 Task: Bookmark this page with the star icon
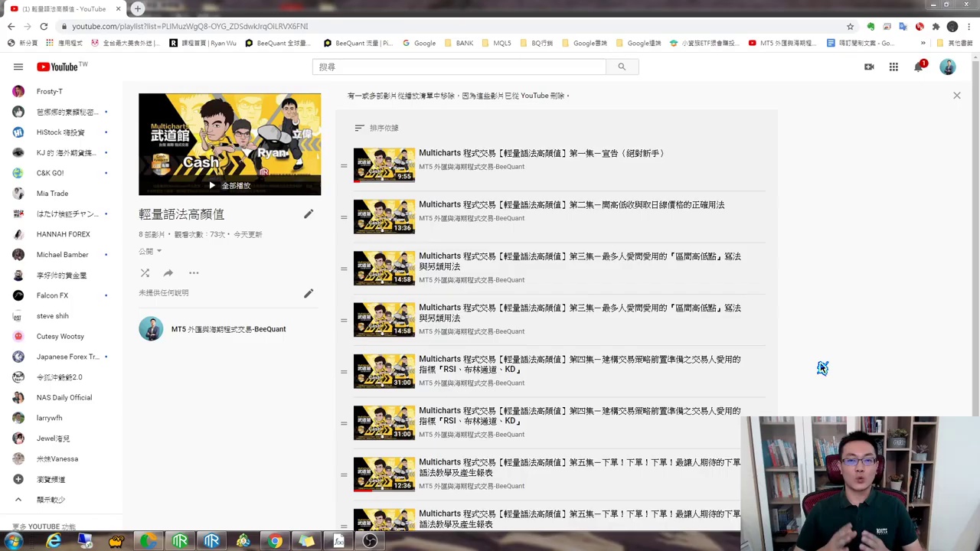click(850, 26)
